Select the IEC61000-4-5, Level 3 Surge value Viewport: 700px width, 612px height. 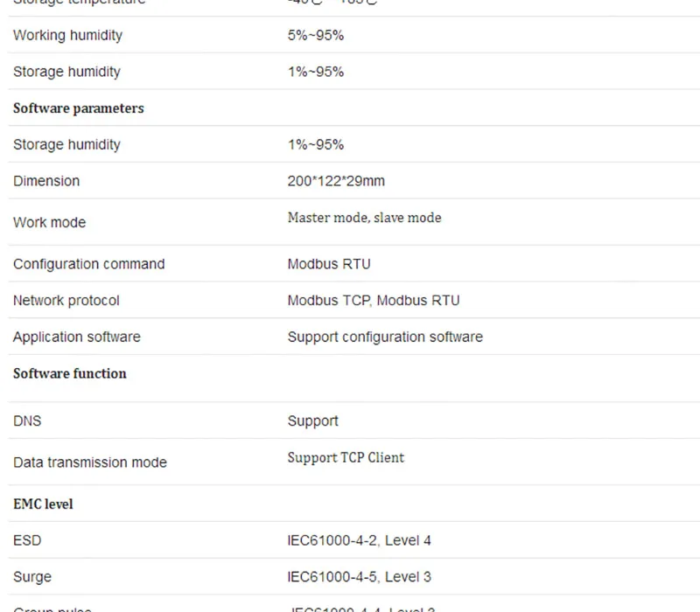click(360, 577)
